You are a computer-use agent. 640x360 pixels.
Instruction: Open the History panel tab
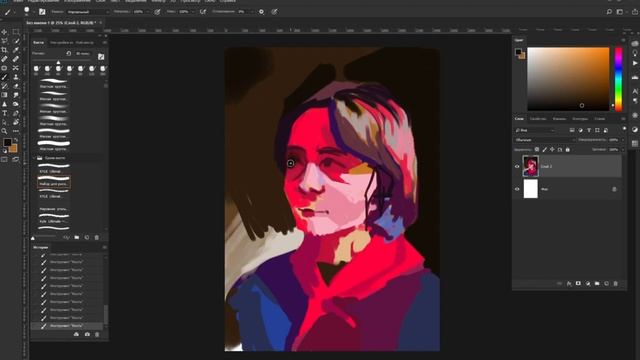40,247
